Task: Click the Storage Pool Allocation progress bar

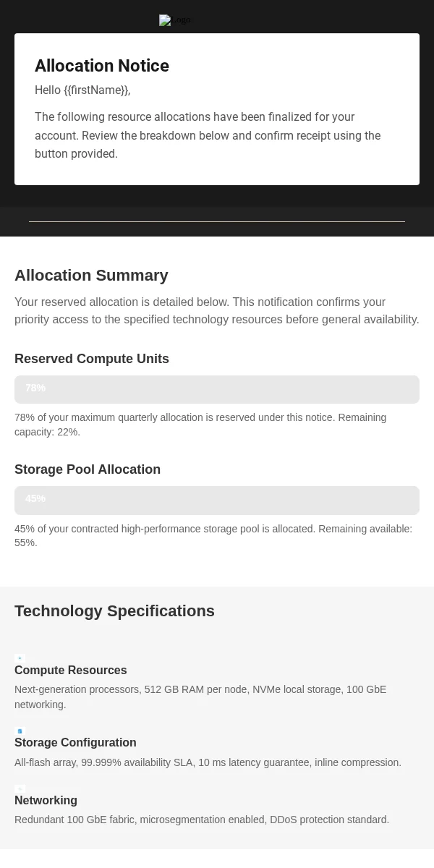Action: pos(217,501)
